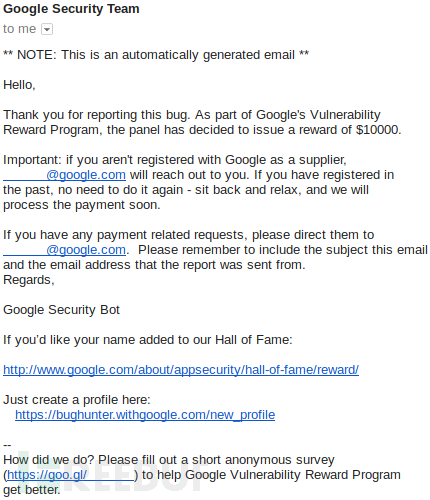430x500 pixels.
Task: Open the goo.gl survey link
Action: 70,475
